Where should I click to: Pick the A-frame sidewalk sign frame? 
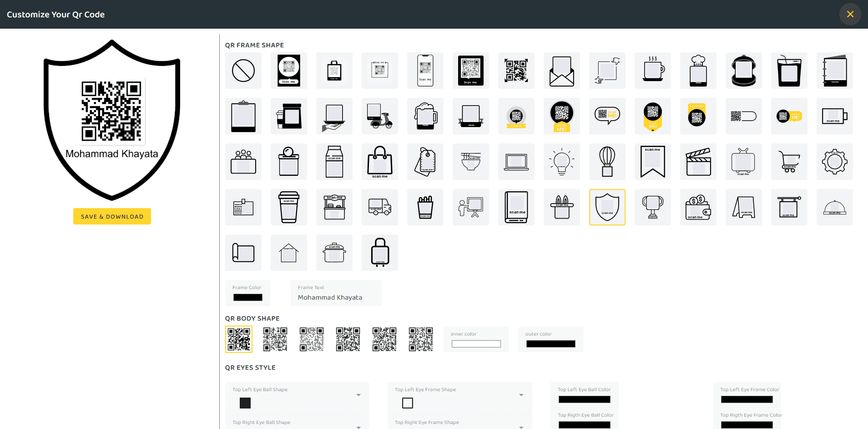click(x=744, y=207)
